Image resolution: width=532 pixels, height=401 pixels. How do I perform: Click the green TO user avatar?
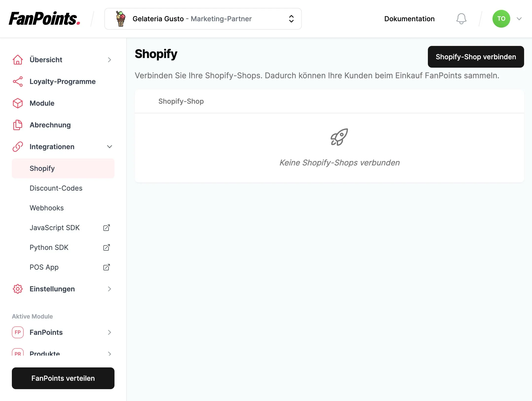pyautogui.click(x=501, y=19)
